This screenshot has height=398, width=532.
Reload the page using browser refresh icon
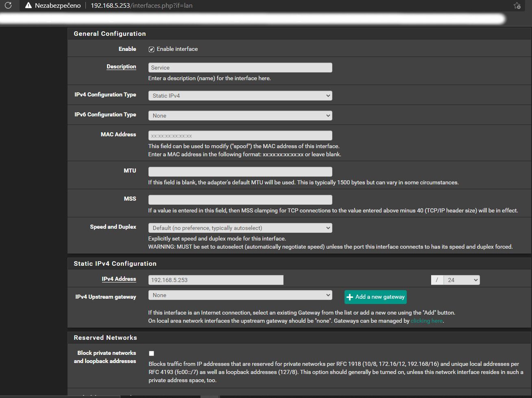tap(8, 6)
